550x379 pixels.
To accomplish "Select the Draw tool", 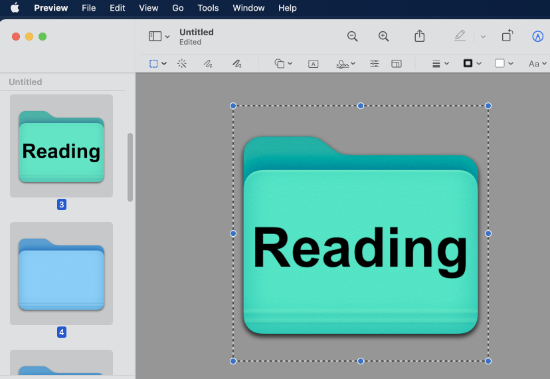I will (237, 64).
